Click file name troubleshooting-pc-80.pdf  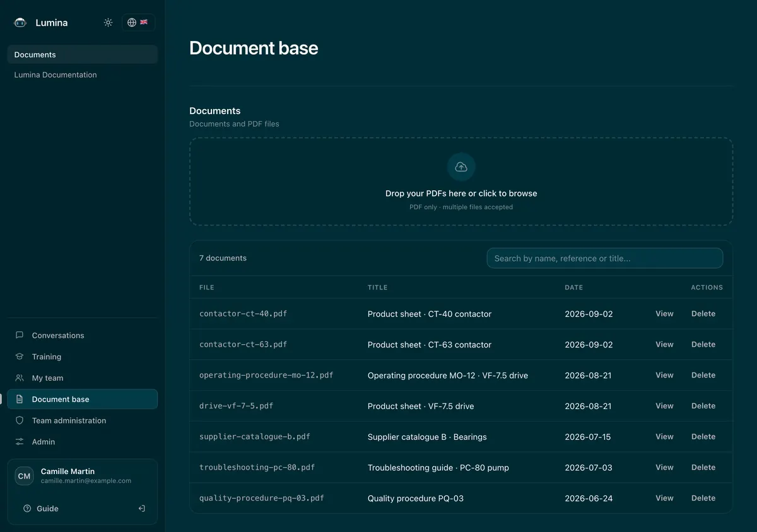point(257,468)
